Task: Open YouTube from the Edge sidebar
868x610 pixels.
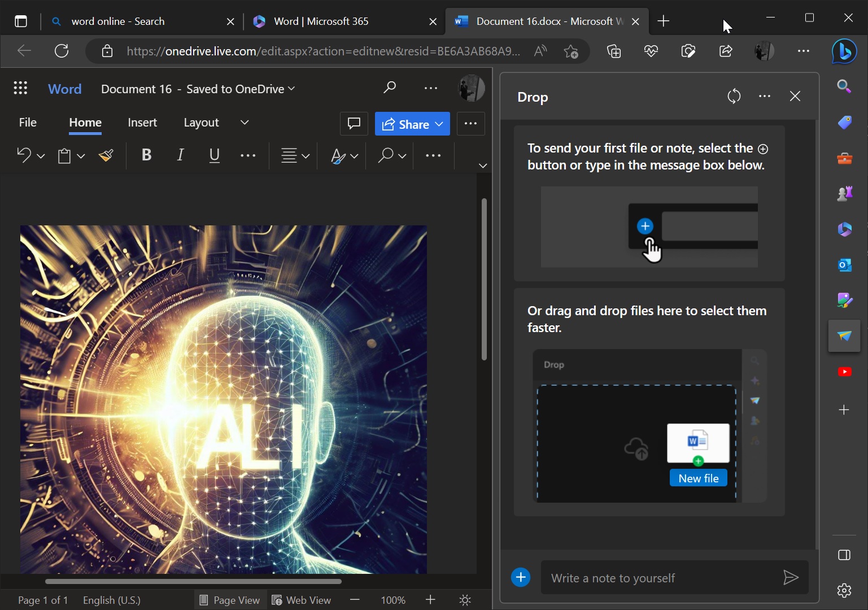Action: [x=844, y=371]
